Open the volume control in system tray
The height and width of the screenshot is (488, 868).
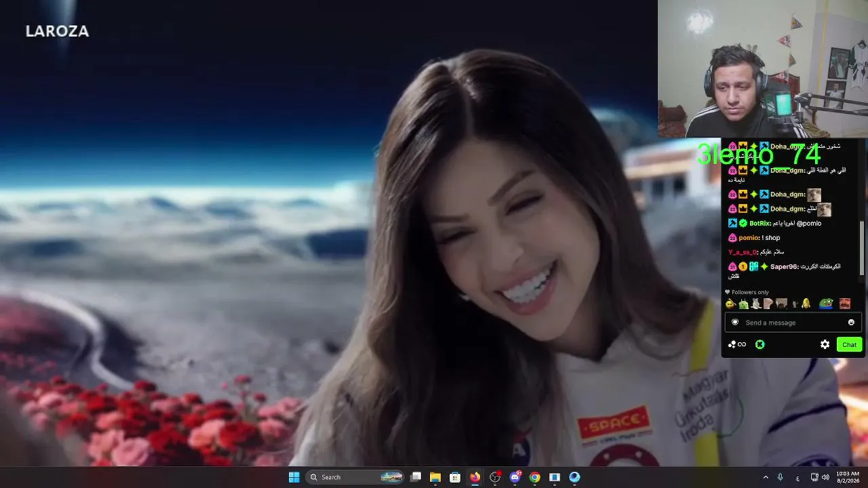(x=825, y=477)
